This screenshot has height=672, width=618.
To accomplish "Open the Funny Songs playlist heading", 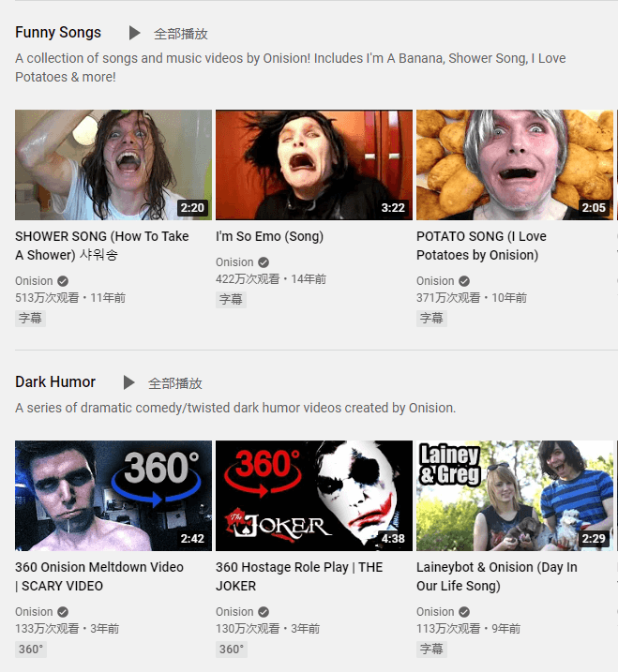I will 58,33.
